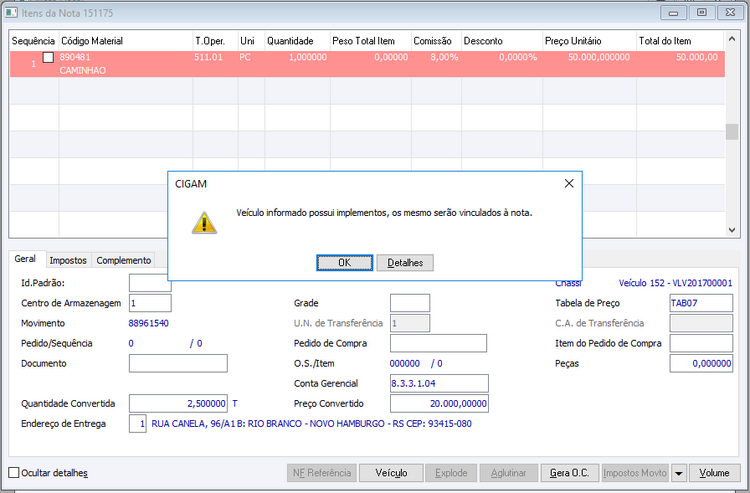Image resolution: width=750 pixels, height=493 pixels.
Task: Click the Total do Item column header
Action: (681, 41)
